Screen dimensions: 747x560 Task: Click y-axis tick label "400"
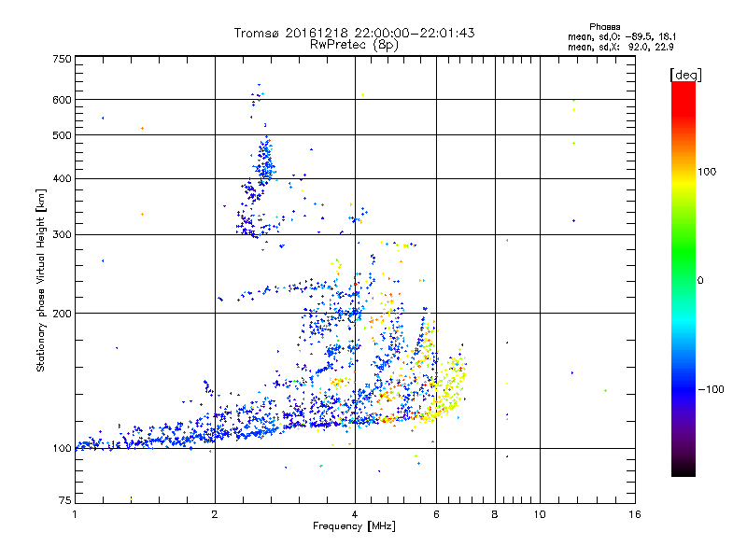tap(63, 178)
